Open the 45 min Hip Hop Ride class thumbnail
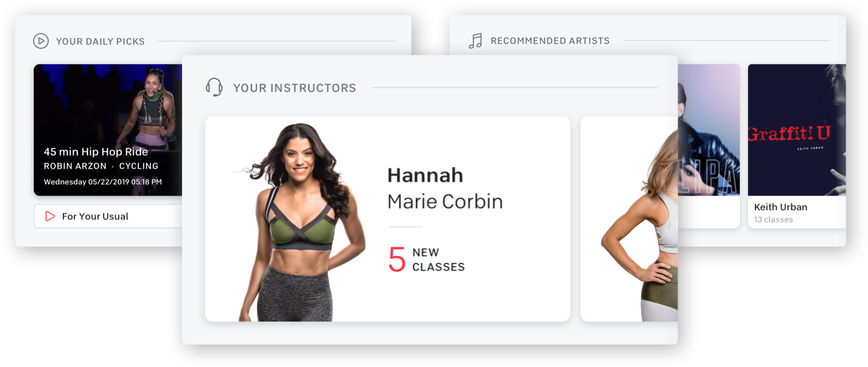The height and width of the screenshot is (367, 868). pos(108,130)
